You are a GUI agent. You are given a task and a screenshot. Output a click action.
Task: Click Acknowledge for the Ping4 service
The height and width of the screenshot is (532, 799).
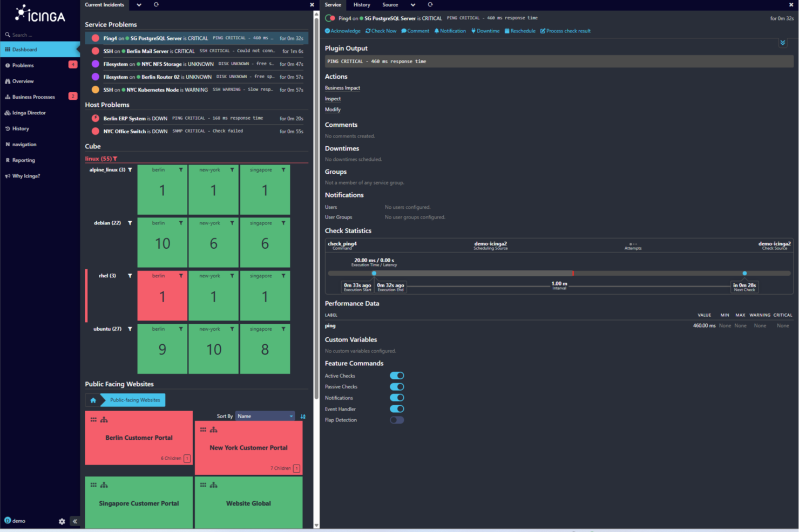coord(343,31)
